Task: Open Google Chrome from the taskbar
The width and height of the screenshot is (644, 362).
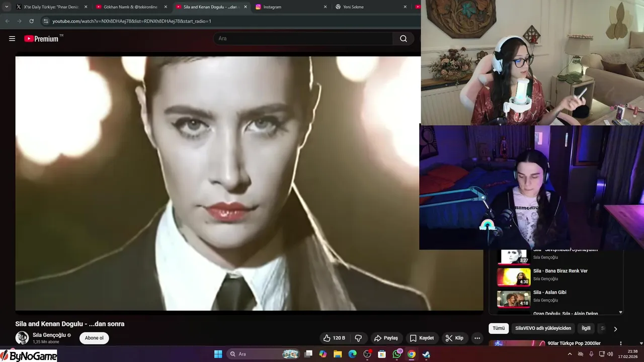Action: tap(412, 354)
